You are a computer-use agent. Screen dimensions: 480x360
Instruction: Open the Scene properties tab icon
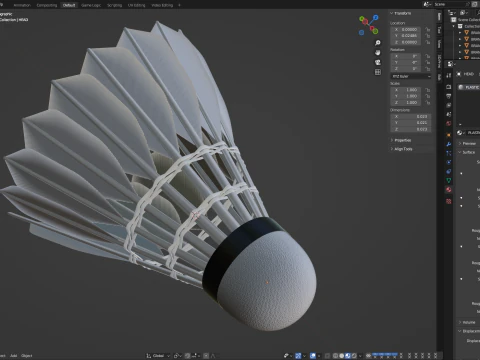point(449,114)
